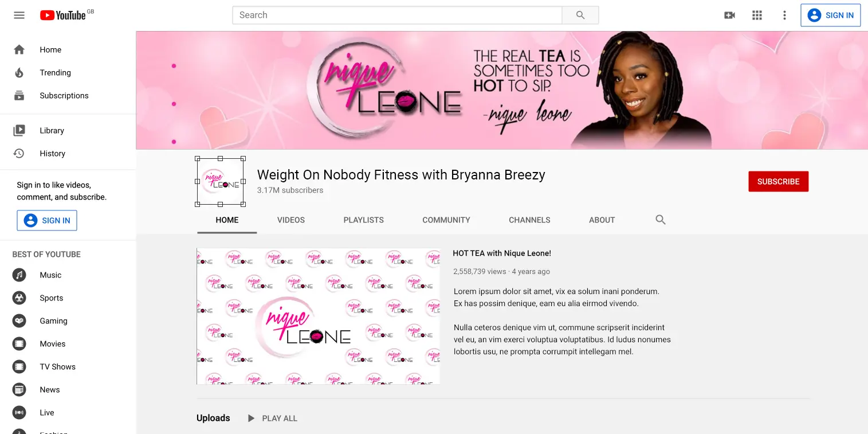
Task: Click the channel search magnifier icon
Action: point(661,220)
